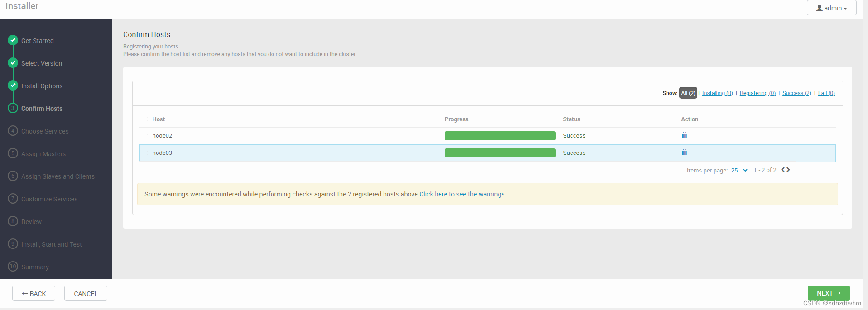Click node02 progress bar
The height and width of the screenshot is (310, 868).
pos(500,136)
